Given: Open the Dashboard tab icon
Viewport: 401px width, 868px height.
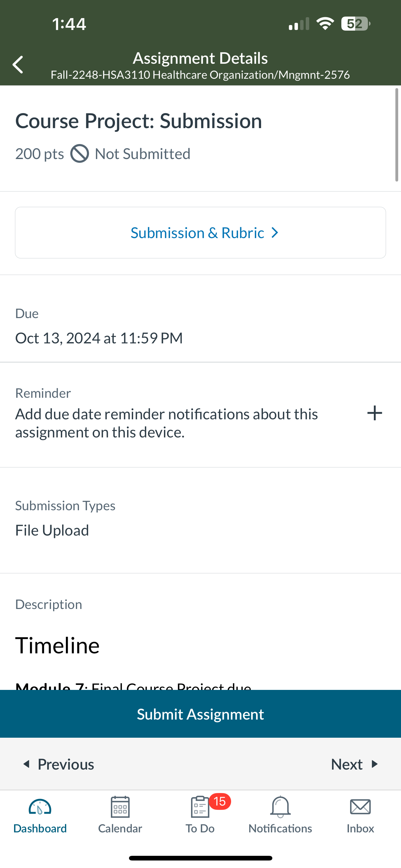Looking at the screenshot, I should point(40,807).
